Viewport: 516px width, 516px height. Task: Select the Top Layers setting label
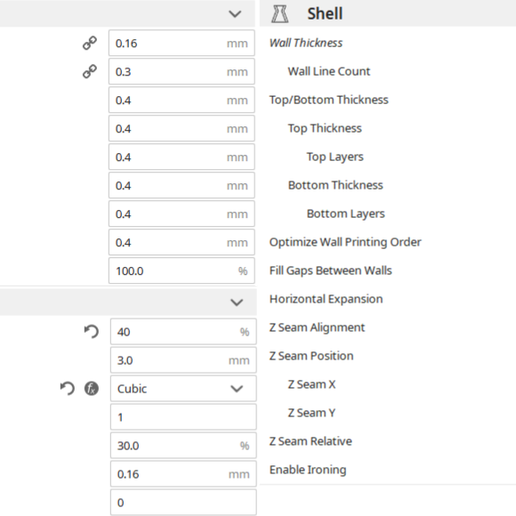point(335,157)
